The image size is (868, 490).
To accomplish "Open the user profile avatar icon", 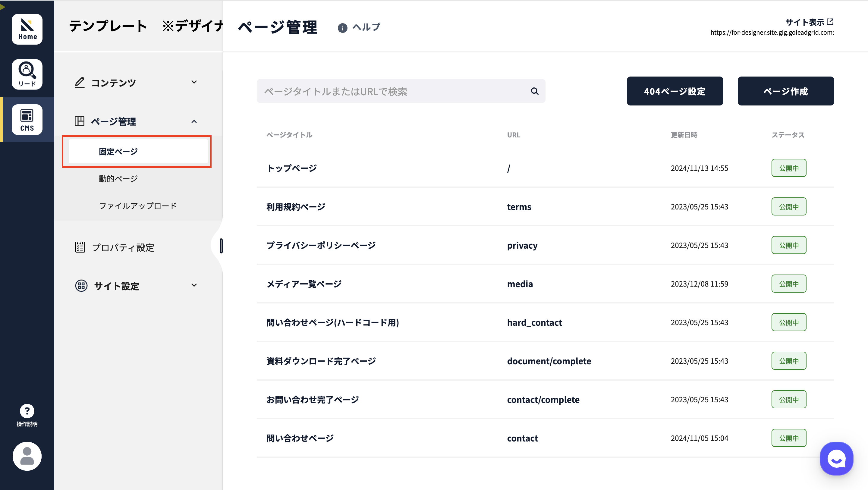I will [x=27, y=456].
